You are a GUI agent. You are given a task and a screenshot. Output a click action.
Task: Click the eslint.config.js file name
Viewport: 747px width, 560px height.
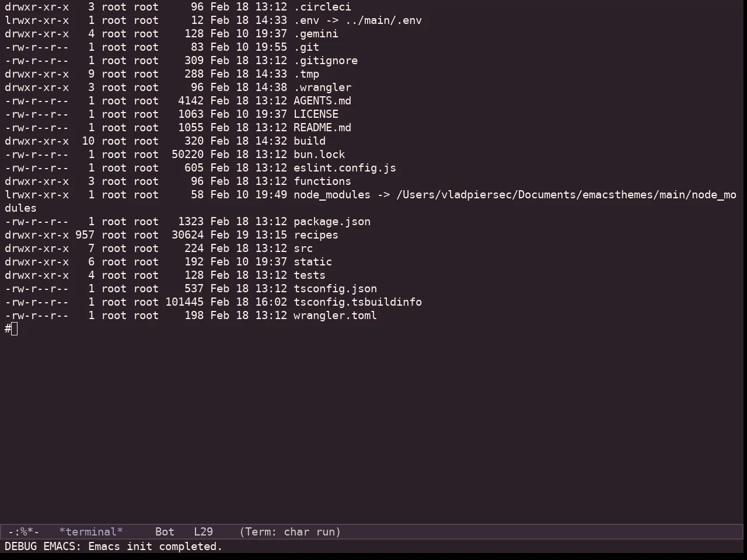tap(344, 168)
